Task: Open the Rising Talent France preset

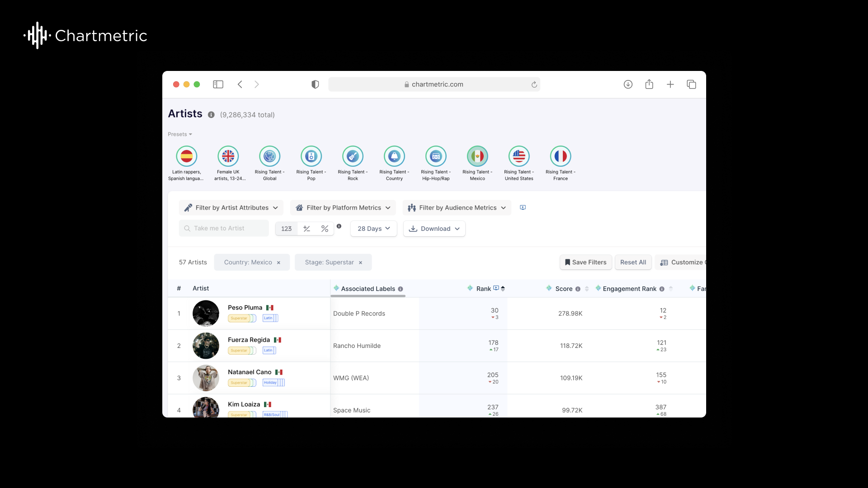Action: click(561, 163)
